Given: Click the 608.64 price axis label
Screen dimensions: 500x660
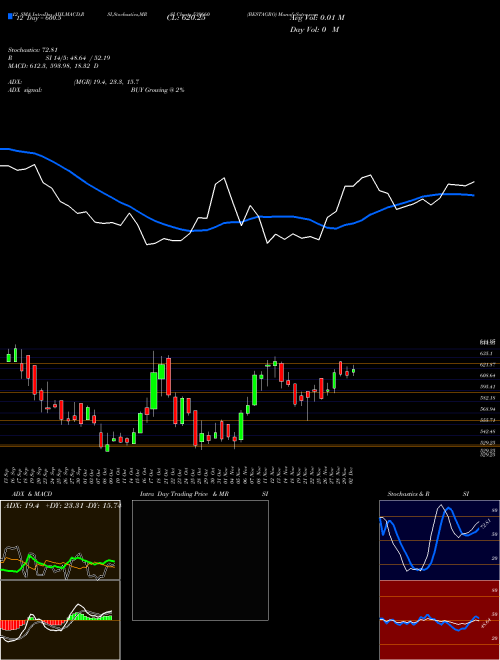Looking at the screenshot, I should pyautogui.click(x=488, y=375).
